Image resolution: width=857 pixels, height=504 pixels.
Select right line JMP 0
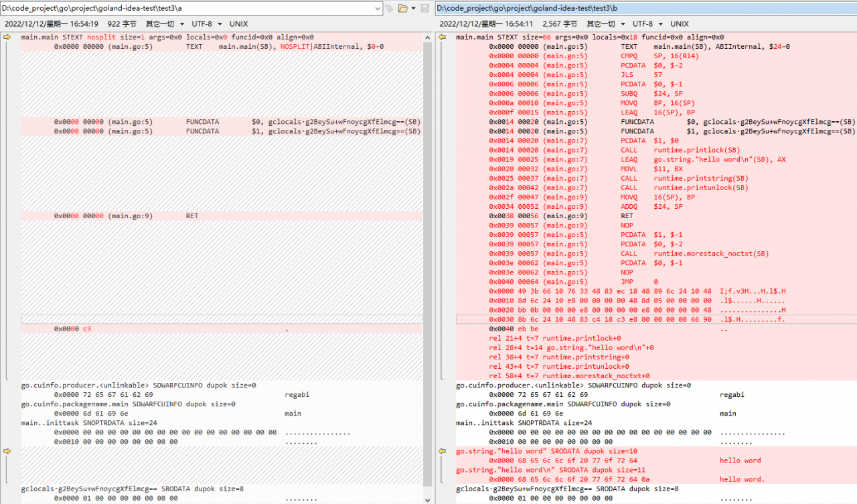pyautogui.click(x=655, y=282)
